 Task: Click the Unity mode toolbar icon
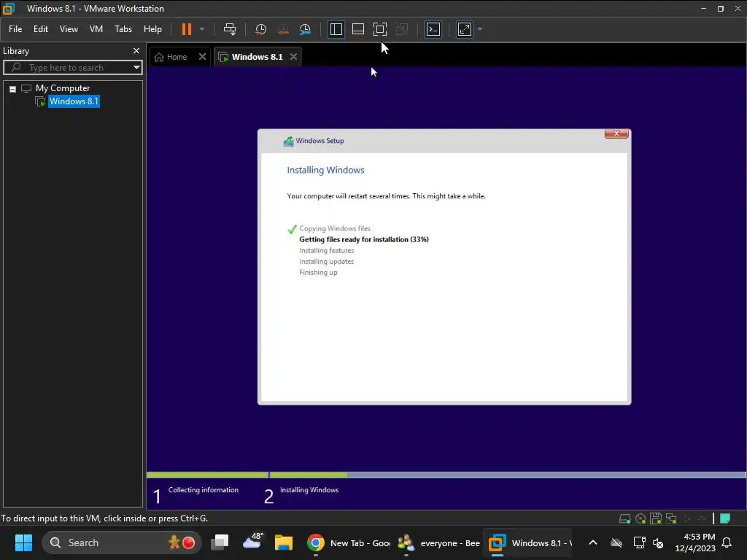402,29
